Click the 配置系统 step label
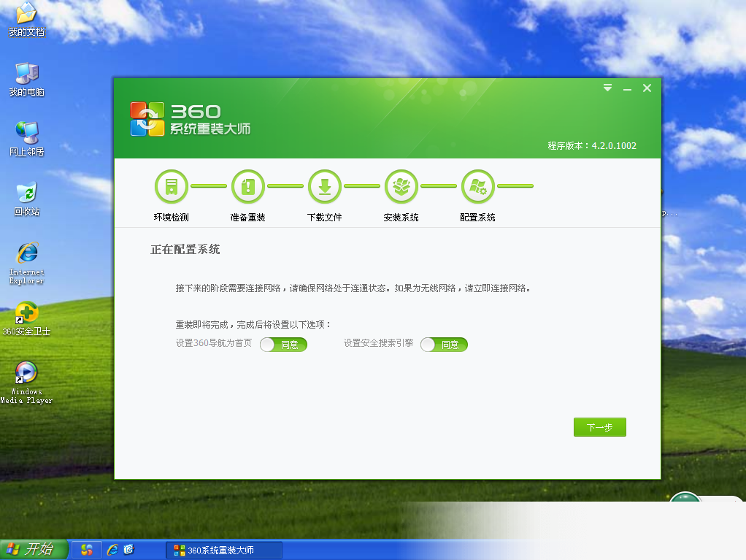Screen dimensions: 746x560 point(477,218)
